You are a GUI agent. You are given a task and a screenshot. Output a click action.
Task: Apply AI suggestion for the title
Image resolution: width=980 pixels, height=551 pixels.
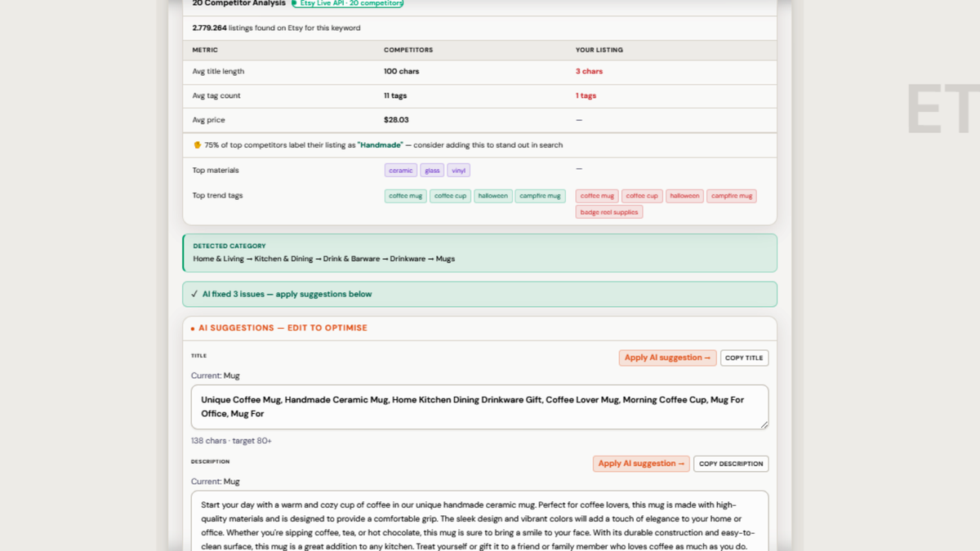coord(667,358)
